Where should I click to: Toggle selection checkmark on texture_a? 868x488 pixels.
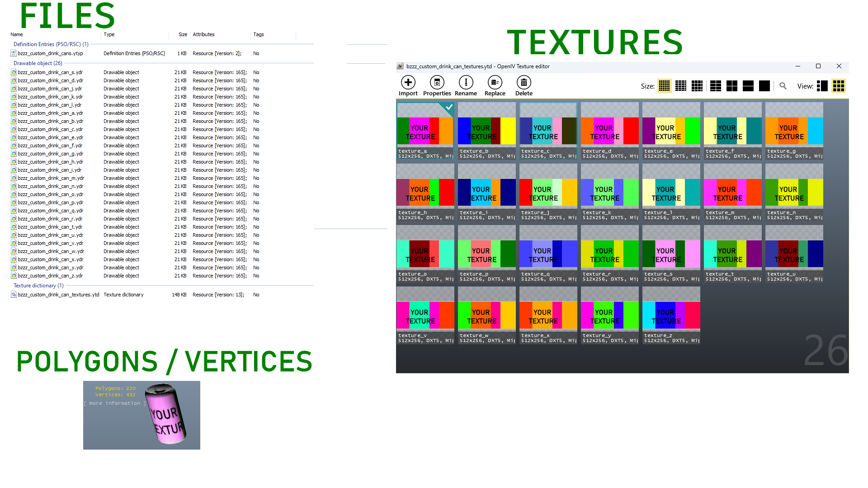(x=449, y=107)
